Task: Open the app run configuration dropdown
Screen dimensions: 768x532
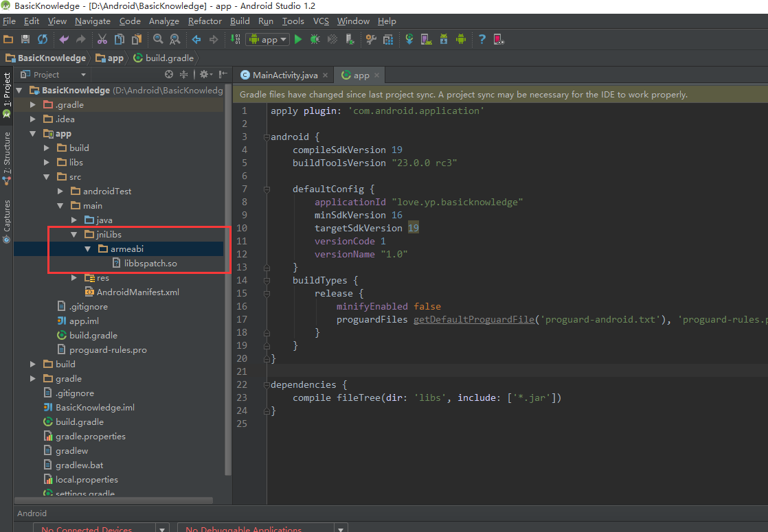Action: (x=268, y=40)
